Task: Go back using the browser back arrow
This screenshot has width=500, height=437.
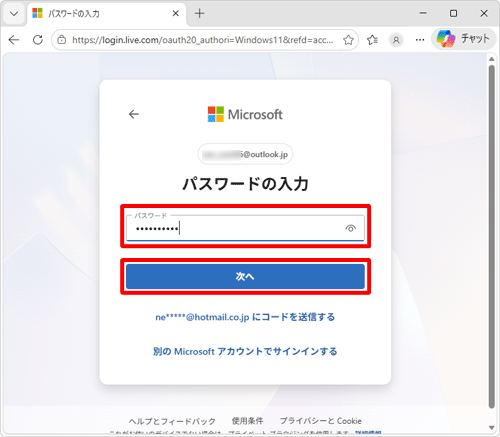Action: pyautogui.click(x=14, y=40)
